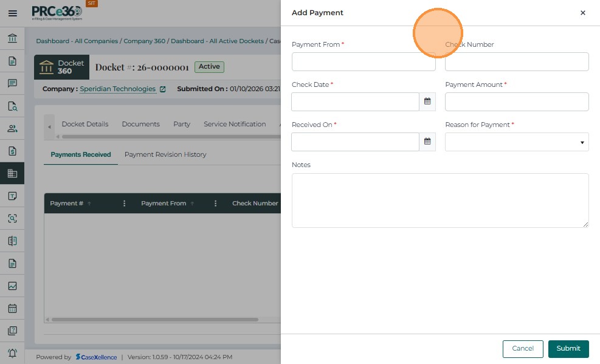
Task: Open the Payment From column options menu
Action: pos(216,204)
